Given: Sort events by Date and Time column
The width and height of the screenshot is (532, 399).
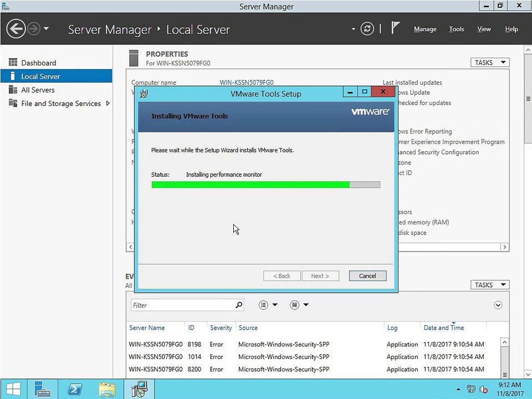Looking at the screenshot, I should click(x=444, y=328).
